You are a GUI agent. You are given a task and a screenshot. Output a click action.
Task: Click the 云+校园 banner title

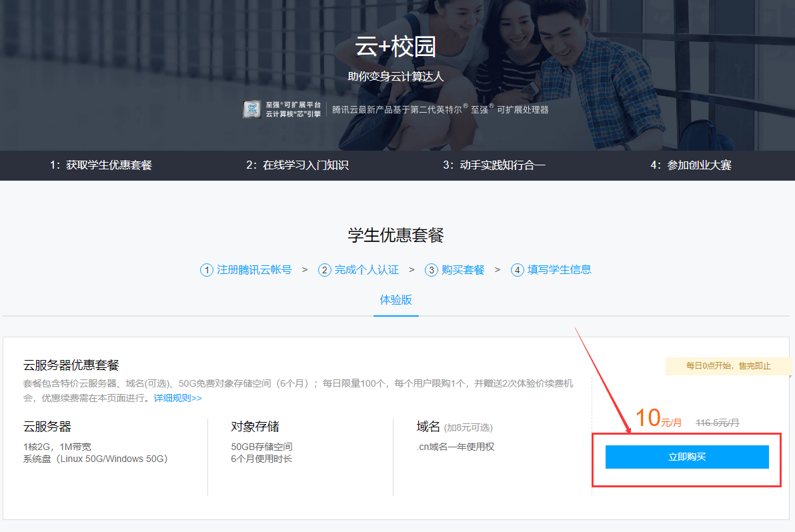pyautogui.click(x=395, y=47)
